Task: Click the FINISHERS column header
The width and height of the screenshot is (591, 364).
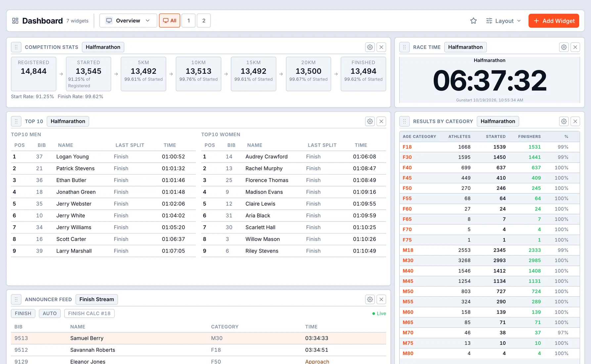Action: coord(529,137)
